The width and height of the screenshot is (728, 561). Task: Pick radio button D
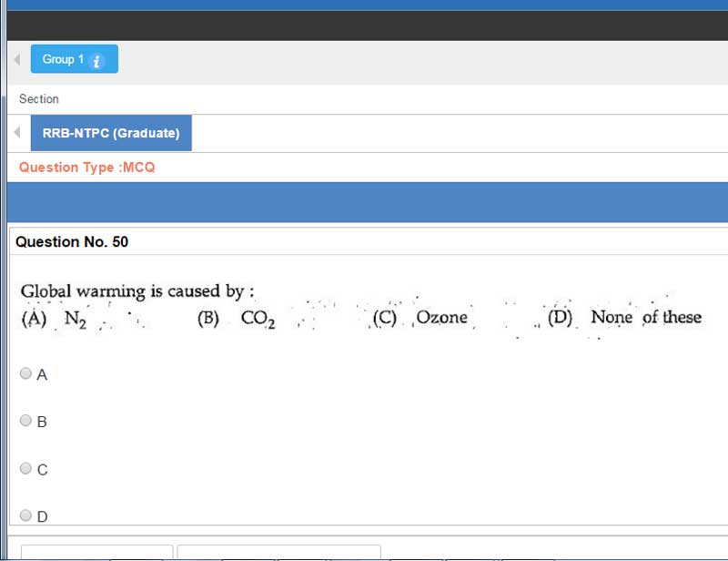[x=25, y=515]
